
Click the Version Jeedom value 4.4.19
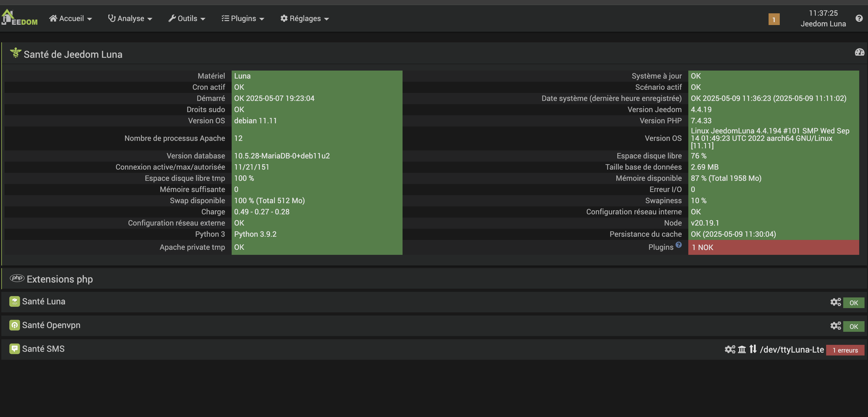point(701,109)
